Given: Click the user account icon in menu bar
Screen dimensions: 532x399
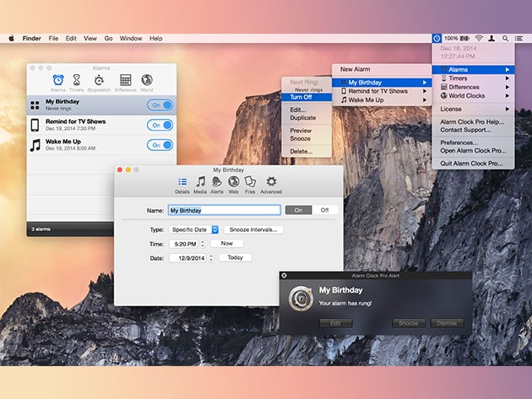Looking at the screenshot, I should tap(491, 38).
